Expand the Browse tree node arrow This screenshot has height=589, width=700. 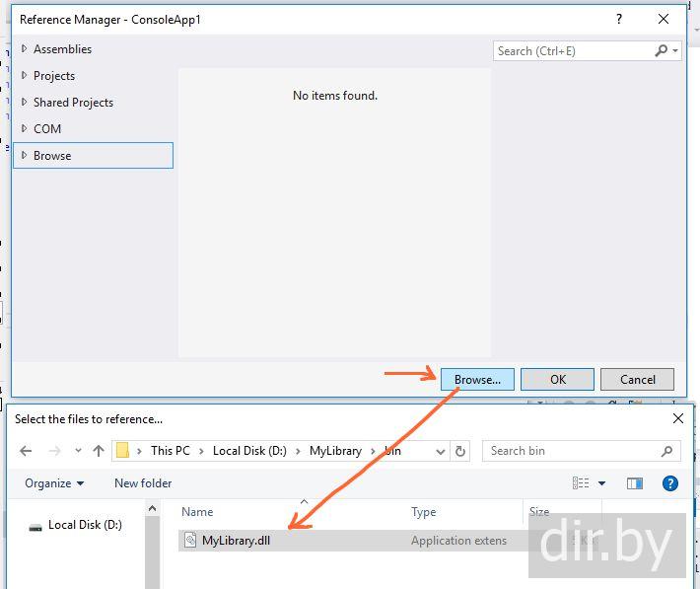tap(24, 155)
